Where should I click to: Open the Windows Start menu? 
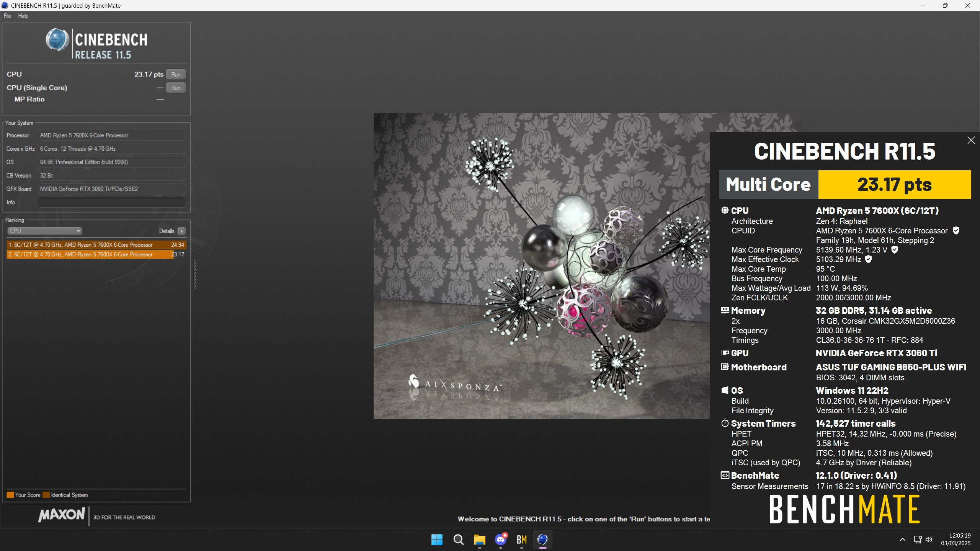[437, 540]
